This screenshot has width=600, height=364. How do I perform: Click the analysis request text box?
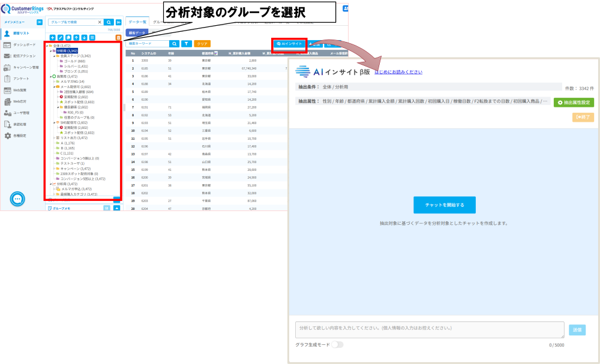pyautogui.click(x=430, y=330)
